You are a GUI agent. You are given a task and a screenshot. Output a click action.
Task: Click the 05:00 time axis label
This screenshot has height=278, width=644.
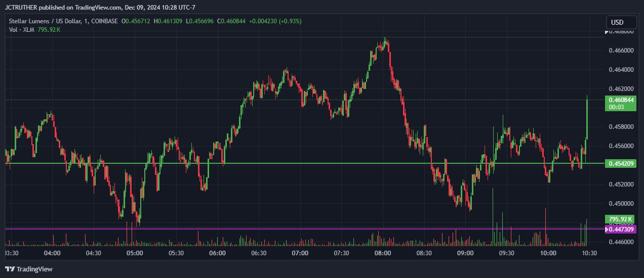pos(135,253)
